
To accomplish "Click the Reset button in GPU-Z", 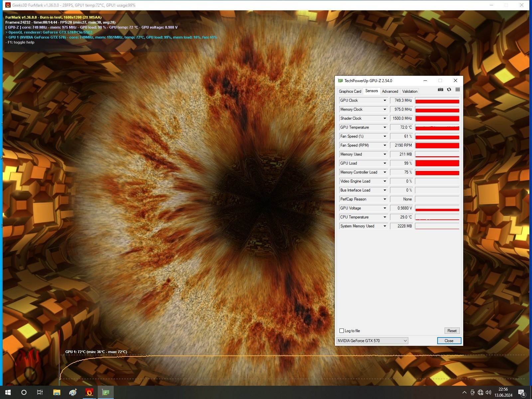I will [452, 331].
